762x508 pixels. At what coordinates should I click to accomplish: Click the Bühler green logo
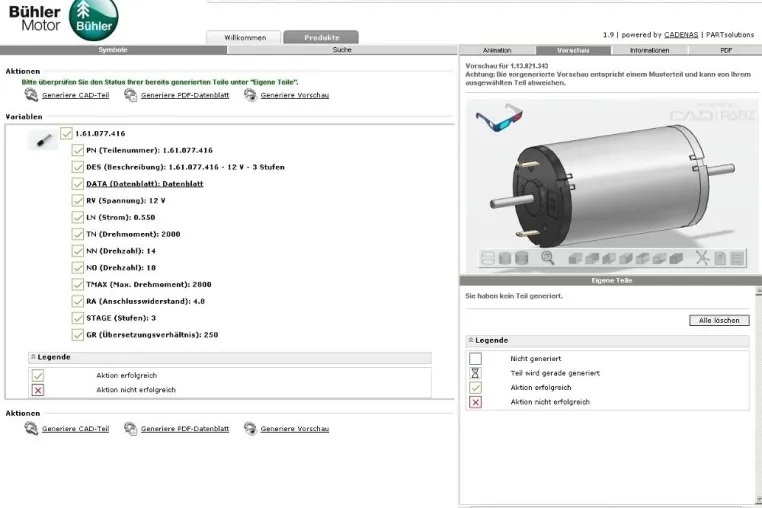[x=94, y=19]
